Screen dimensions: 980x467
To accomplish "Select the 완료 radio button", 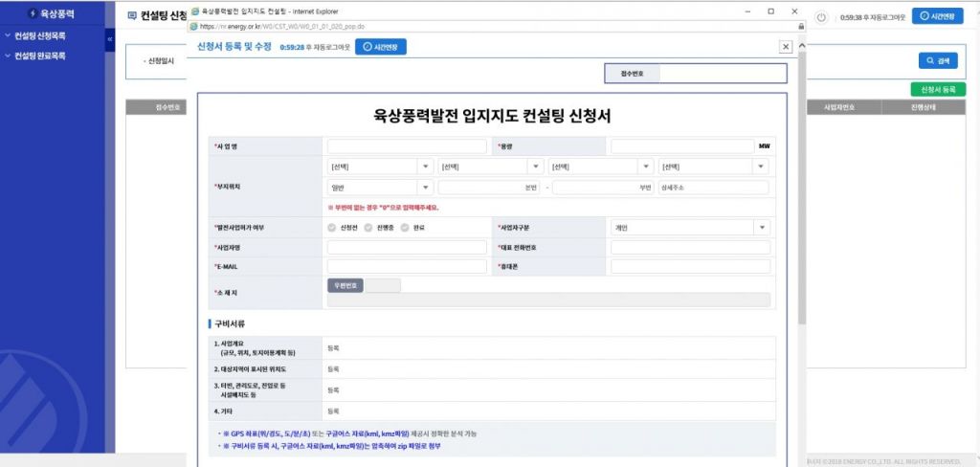I will (405, 228).
